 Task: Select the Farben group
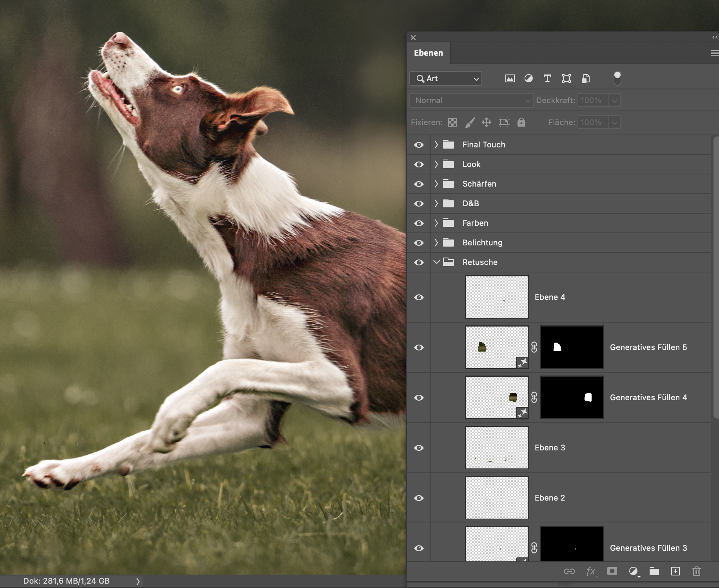click(x=475, y=223)
